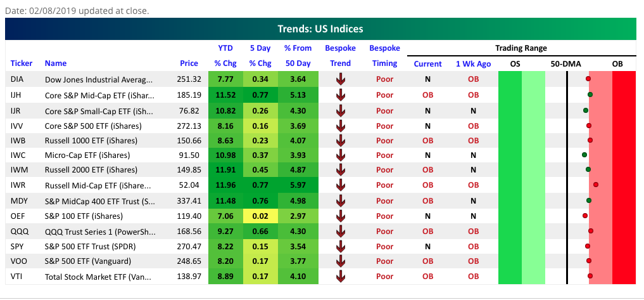Click the YTD % Chg column header
Viewport: 644px width, 300px height.
pyautogui.click(x=225, y=56)
